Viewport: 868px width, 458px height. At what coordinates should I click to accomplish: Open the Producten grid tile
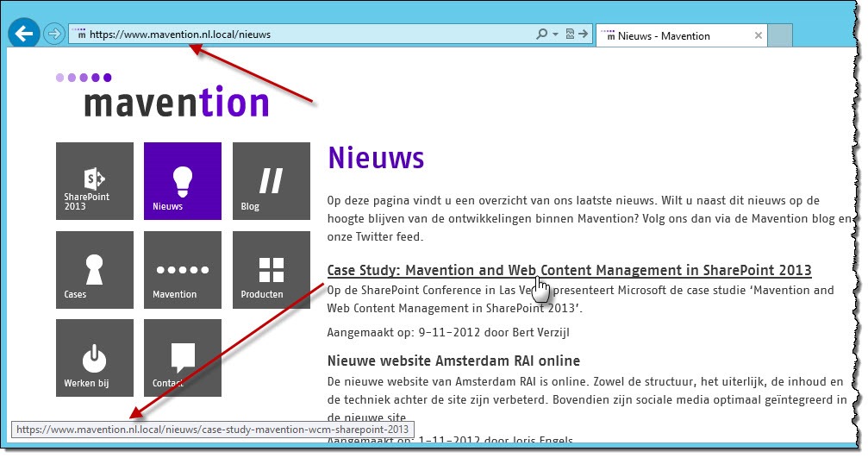pyautogui.click(x=272, y=270)
